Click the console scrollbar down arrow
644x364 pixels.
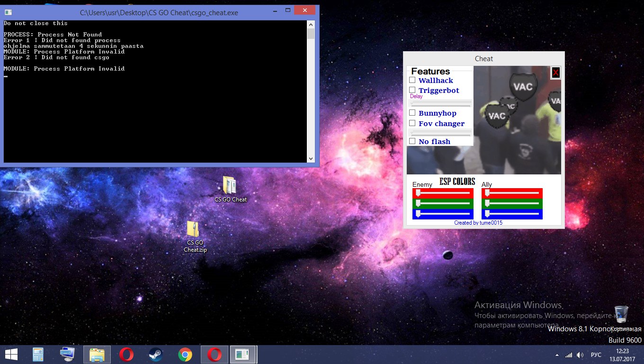pos(311,159)
